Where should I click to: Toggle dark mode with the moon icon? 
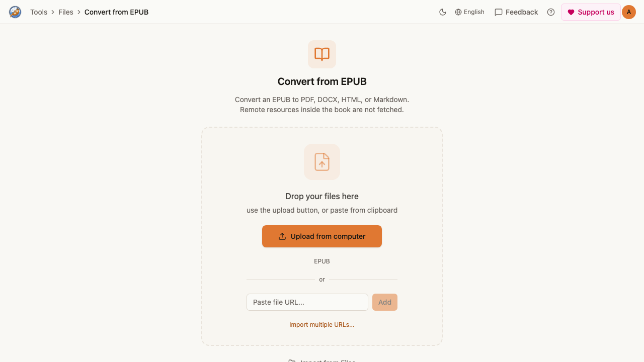pos(443,12)
